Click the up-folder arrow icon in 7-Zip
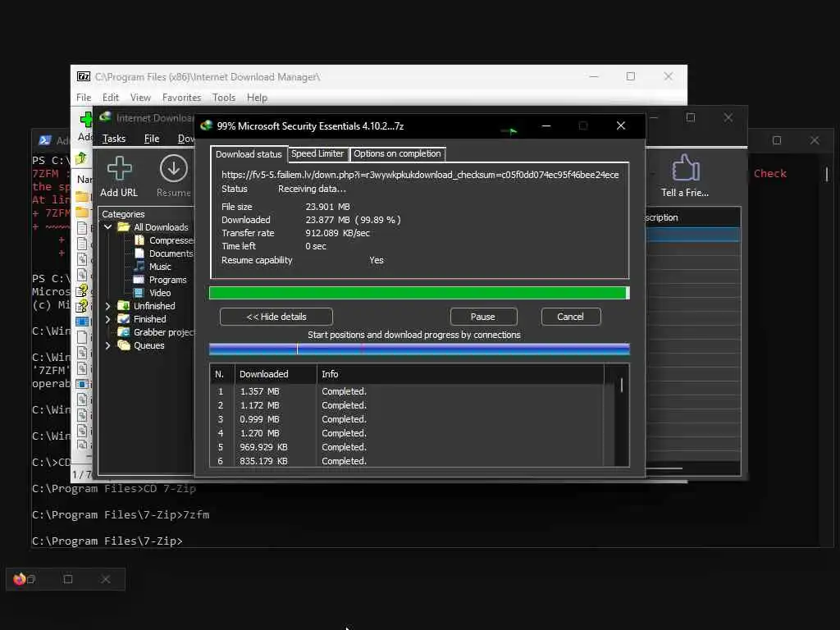This screenshot has height=630, width=840. coord(81,158)
